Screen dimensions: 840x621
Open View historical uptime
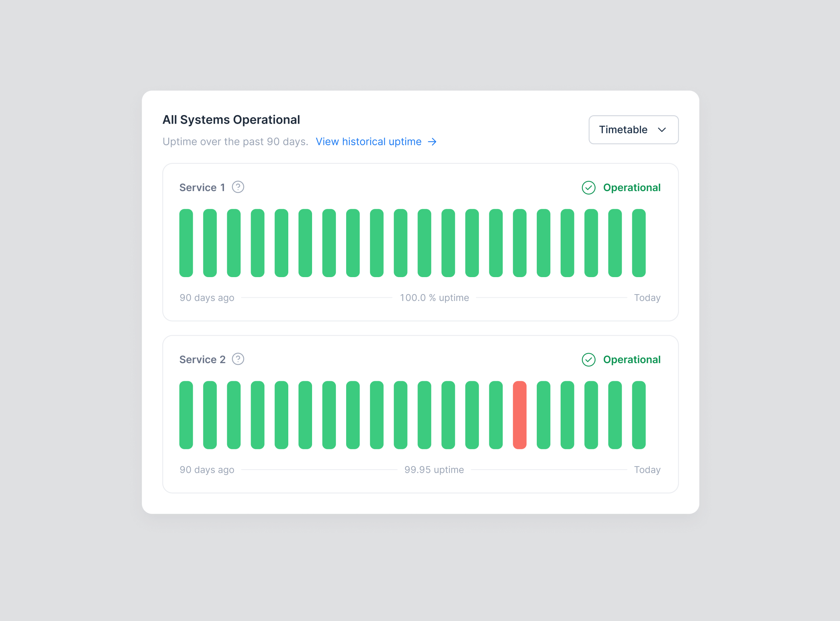point(369,142)
